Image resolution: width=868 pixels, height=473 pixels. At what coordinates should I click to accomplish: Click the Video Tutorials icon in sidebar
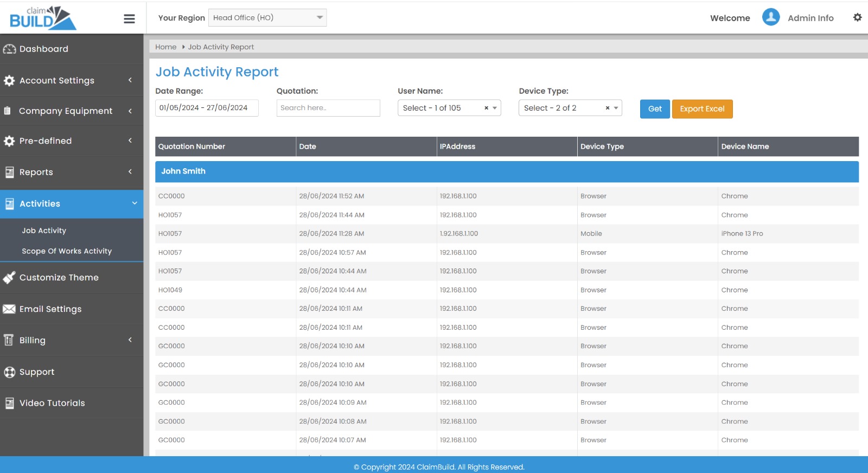tap(9, 403)
